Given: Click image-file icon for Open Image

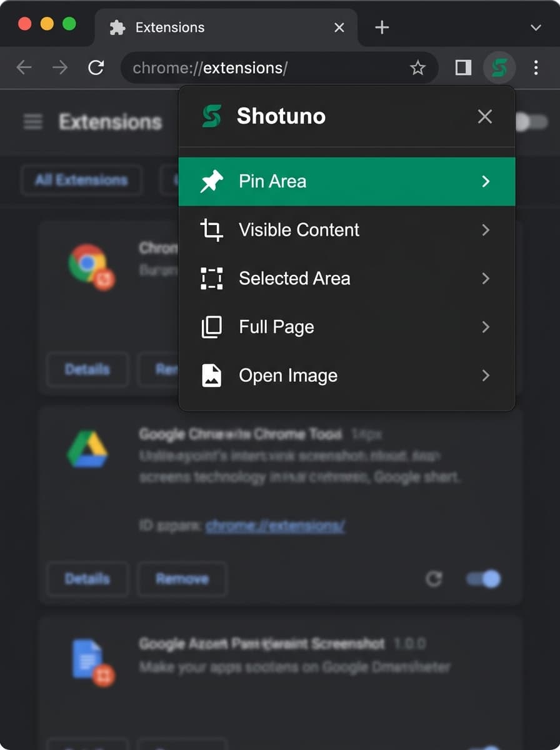Looking at the screenshot, I should 211,376.
